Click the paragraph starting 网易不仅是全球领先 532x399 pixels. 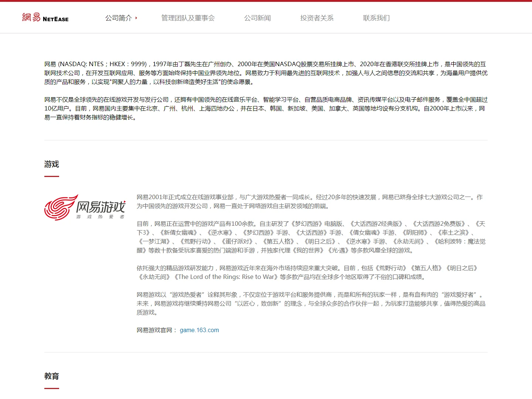[x=266, y=109]
